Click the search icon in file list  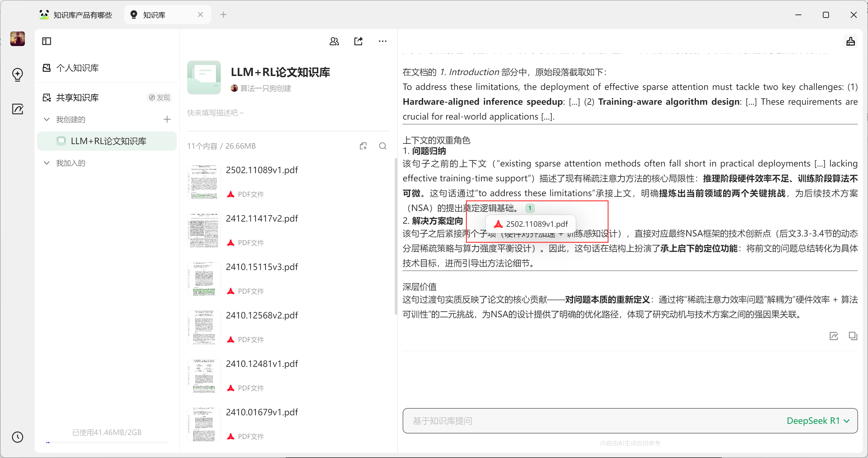(382, 146)
